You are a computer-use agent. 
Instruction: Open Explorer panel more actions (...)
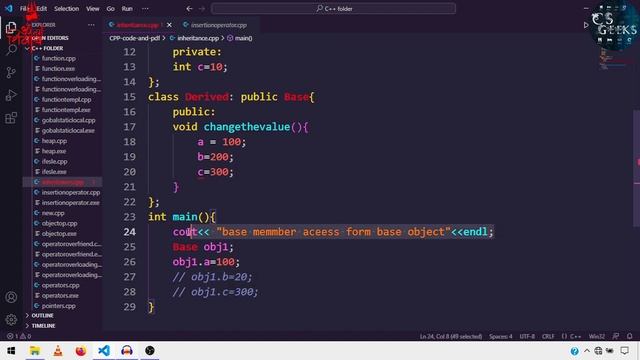tap(91, 25)
